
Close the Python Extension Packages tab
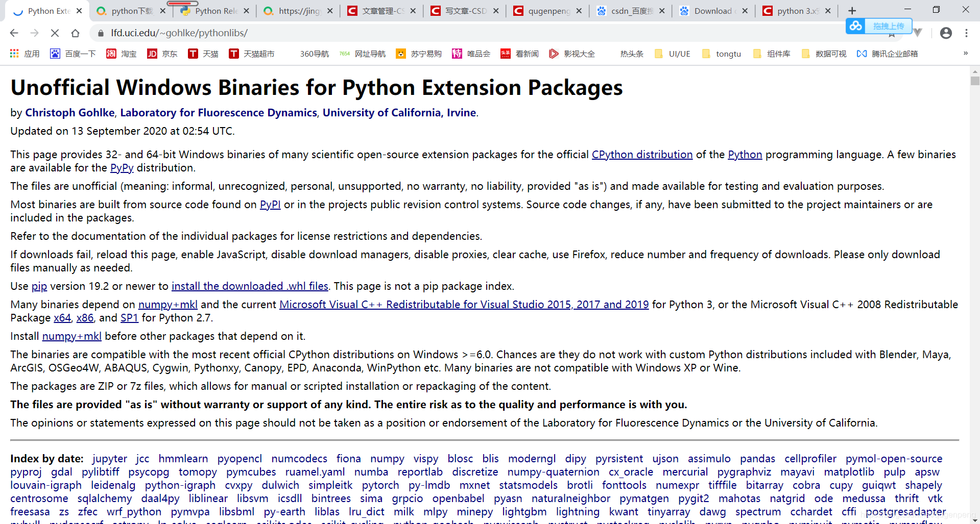pos(79,11)
